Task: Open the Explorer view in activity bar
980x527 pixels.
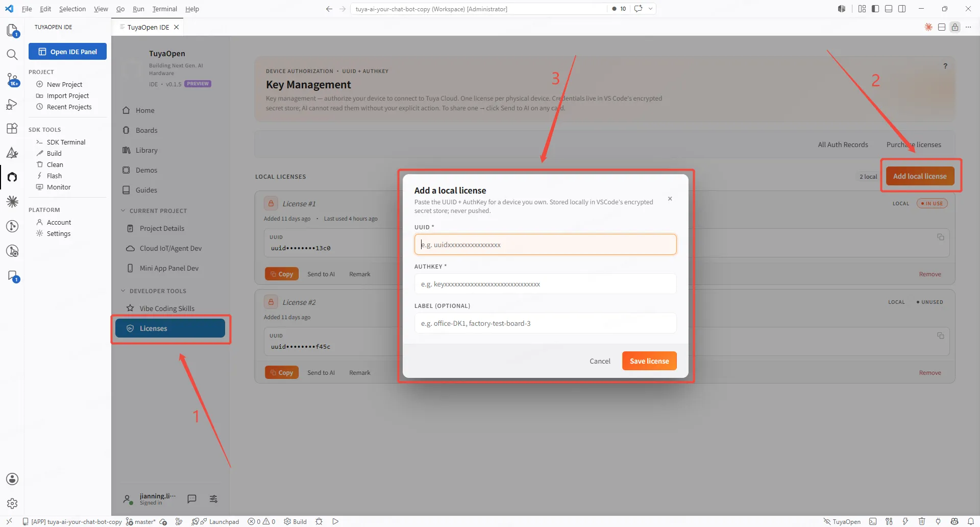Action: pos(12,31)
